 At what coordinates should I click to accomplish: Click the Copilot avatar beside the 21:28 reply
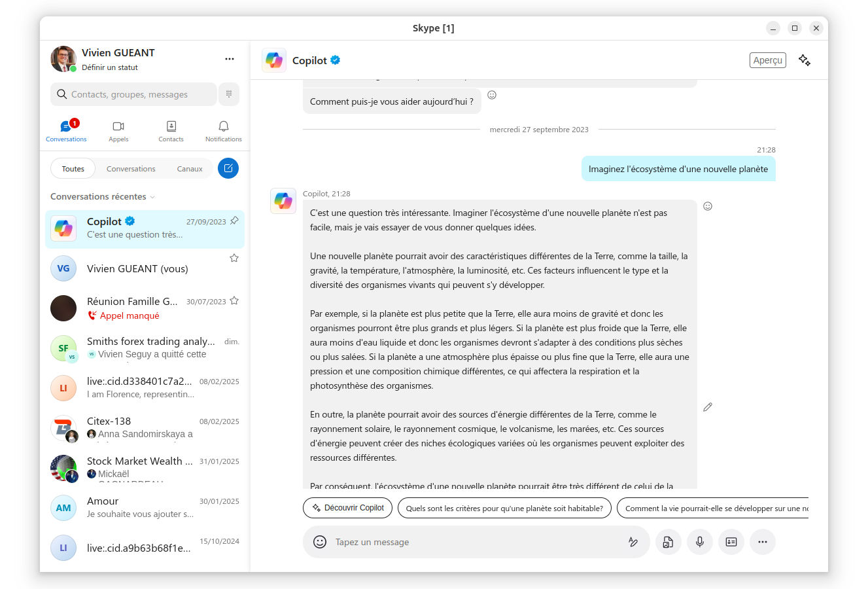(283, 200)
